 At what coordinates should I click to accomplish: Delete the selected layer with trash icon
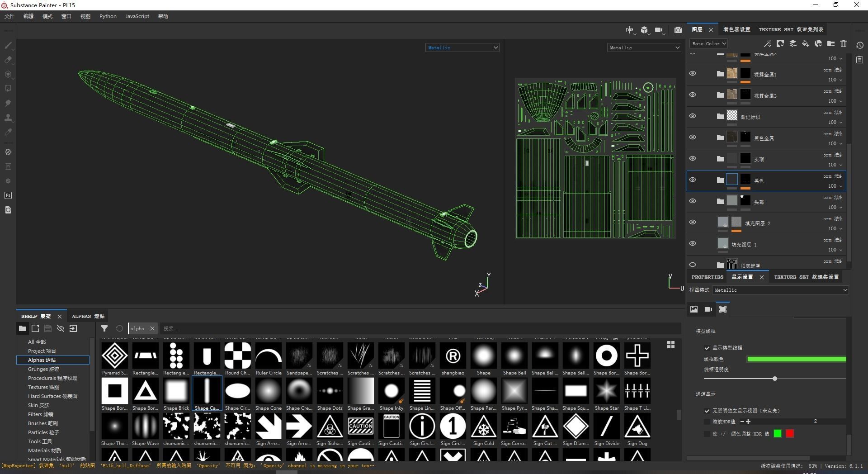coord(844,43)
